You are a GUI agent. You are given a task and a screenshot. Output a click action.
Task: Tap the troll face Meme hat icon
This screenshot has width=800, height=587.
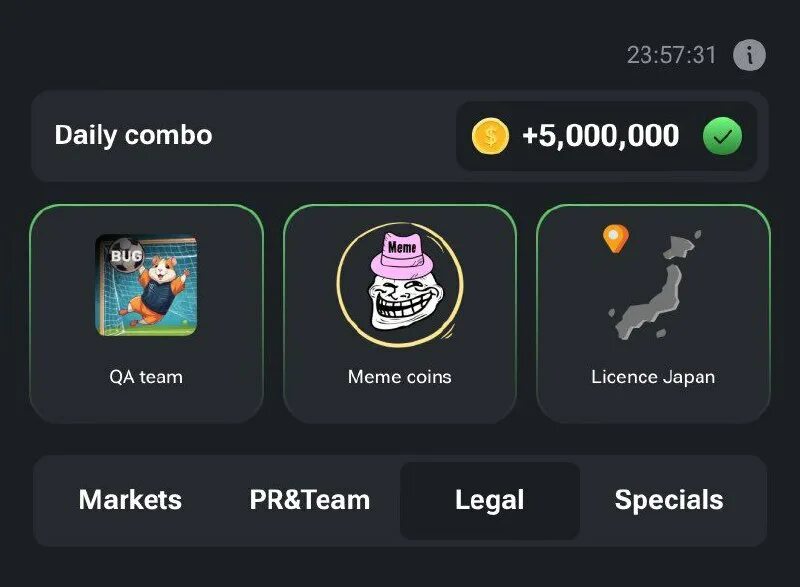click(400, 285)
